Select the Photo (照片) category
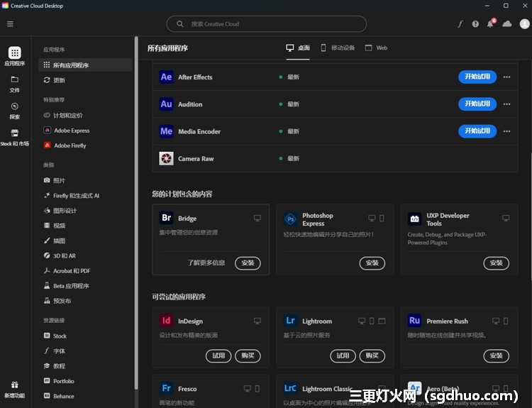 pyautogui.click(x=55, y=180)
